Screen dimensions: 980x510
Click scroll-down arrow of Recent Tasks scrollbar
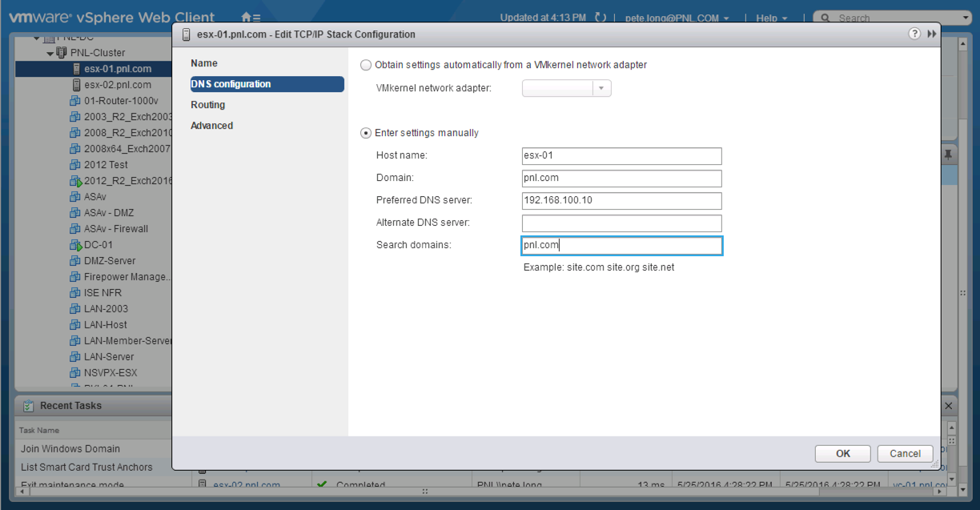click(952, 480)
